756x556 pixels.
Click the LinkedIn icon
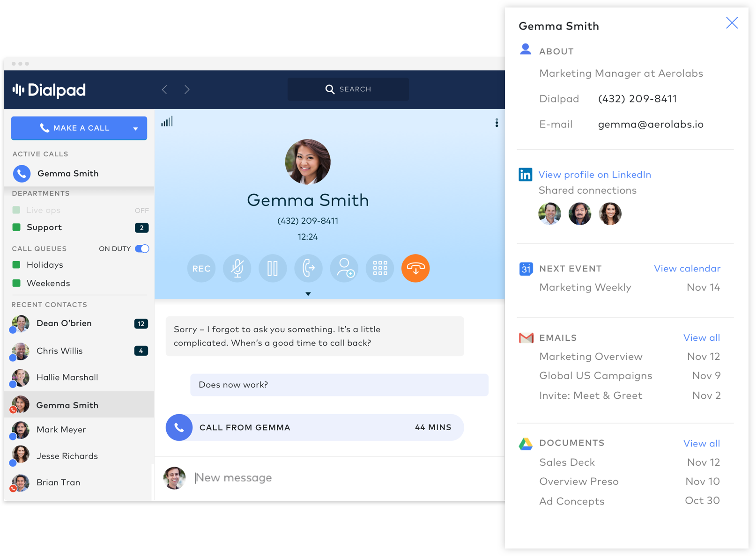point(526,175)
